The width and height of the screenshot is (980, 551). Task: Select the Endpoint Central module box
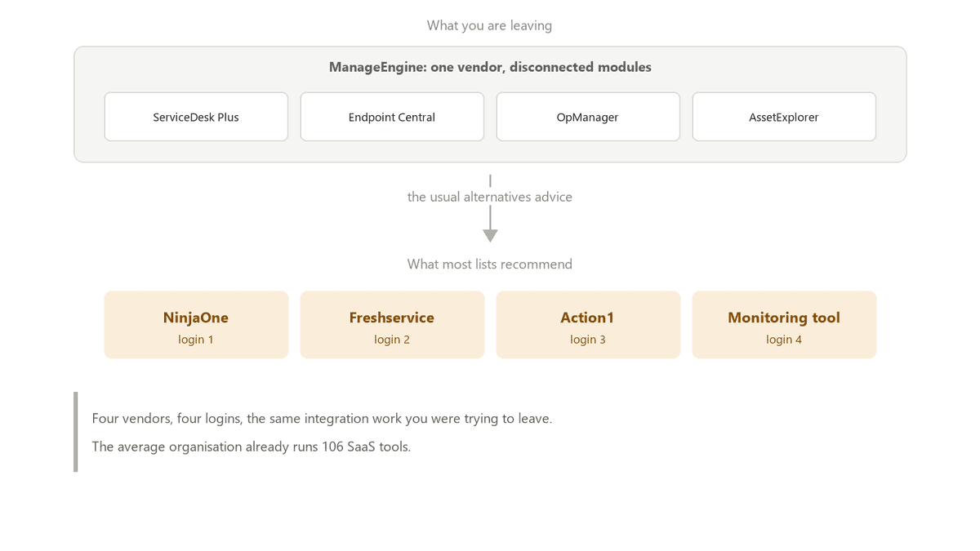tap(392, 117)
